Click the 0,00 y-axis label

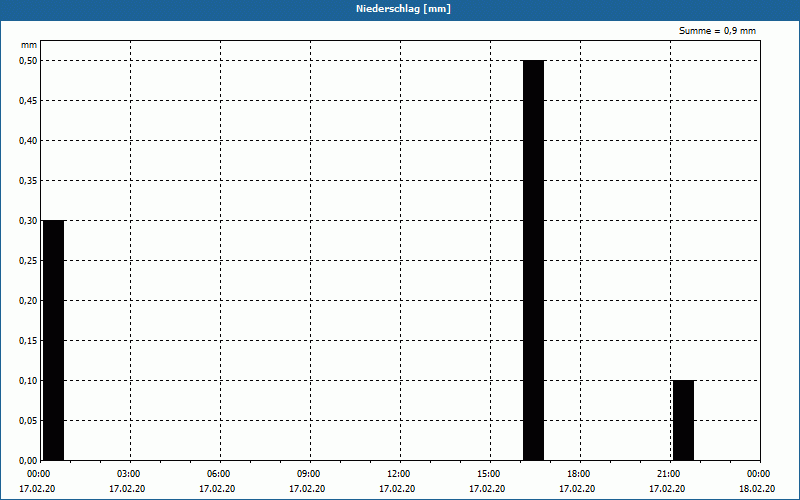[x=28, y=460]
